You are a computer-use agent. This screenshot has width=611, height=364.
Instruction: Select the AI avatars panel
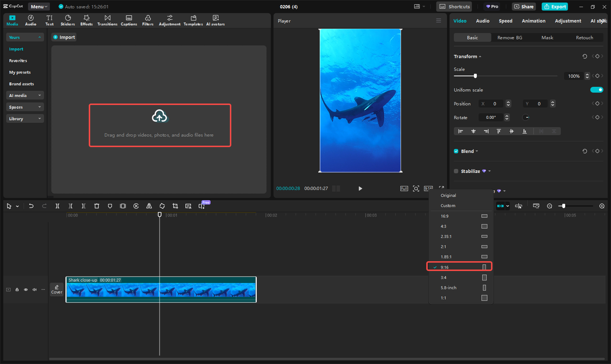[x=215, y=20]
